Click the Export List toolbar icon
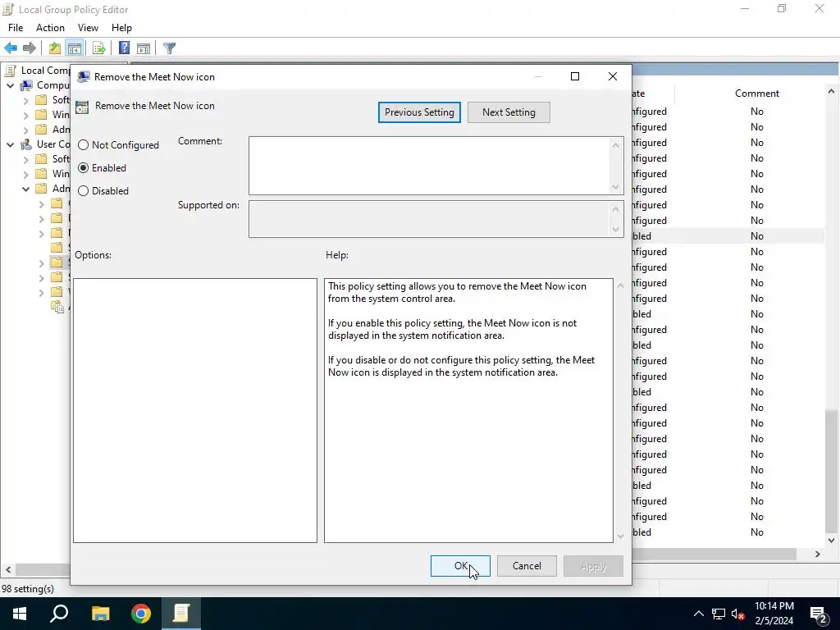840x630 pixels. point(99,48)
